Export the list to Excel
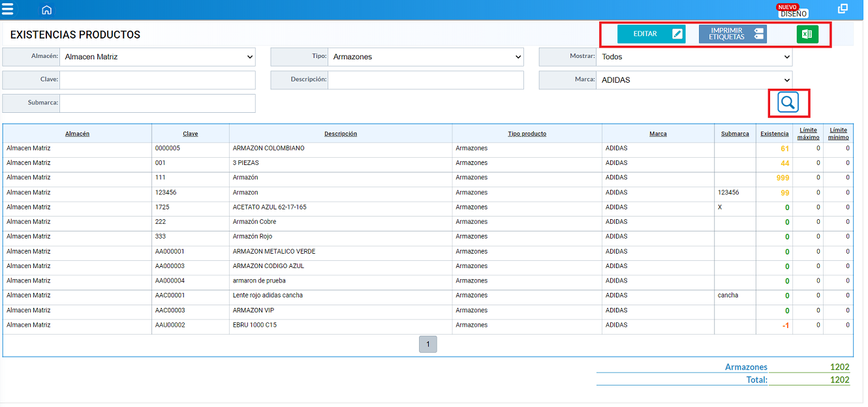868x407 pixels. [807, 34]
